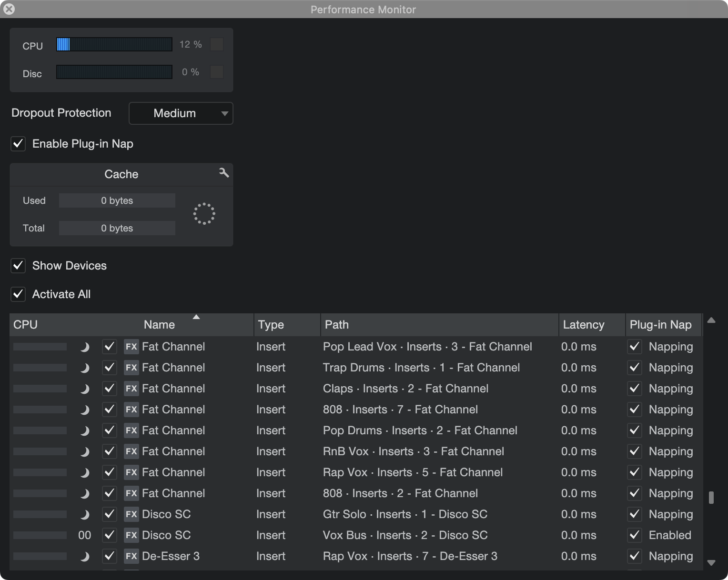Uncheck the Show Devices checkbox
The height and width of the screenshot is (580, 728).
pos(18,266)
